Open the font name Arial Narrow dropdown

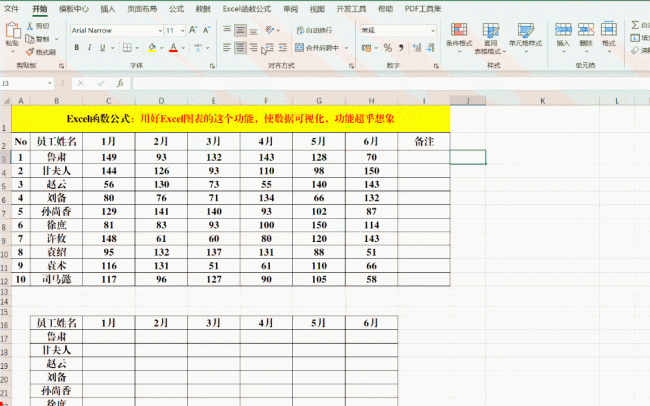pos(160,31)
